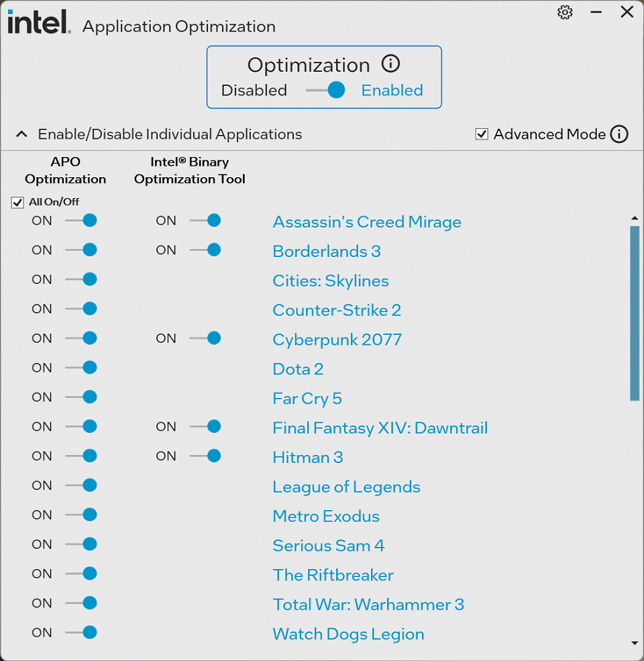Image resolution: width=644 pixels, height=661 pixels.
Task: Select the Metro Exodus link
Action: [x=326, y=517]
